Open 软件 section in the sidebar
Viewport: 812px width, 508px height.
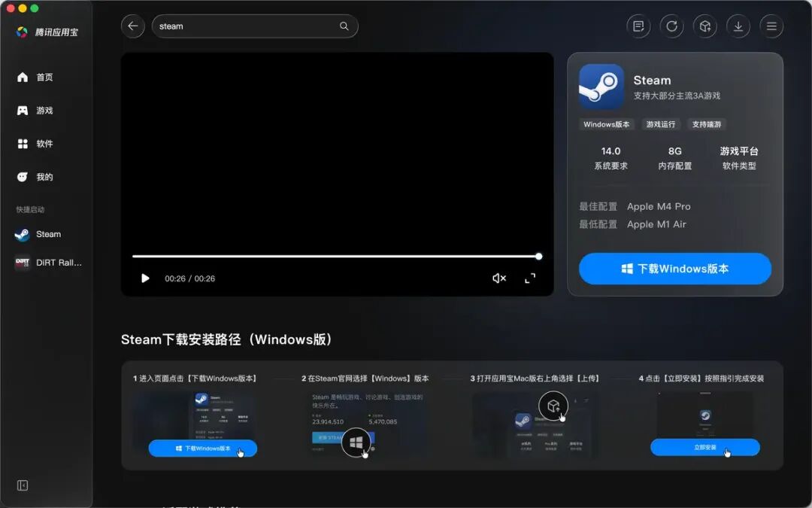tap(35, 144)
